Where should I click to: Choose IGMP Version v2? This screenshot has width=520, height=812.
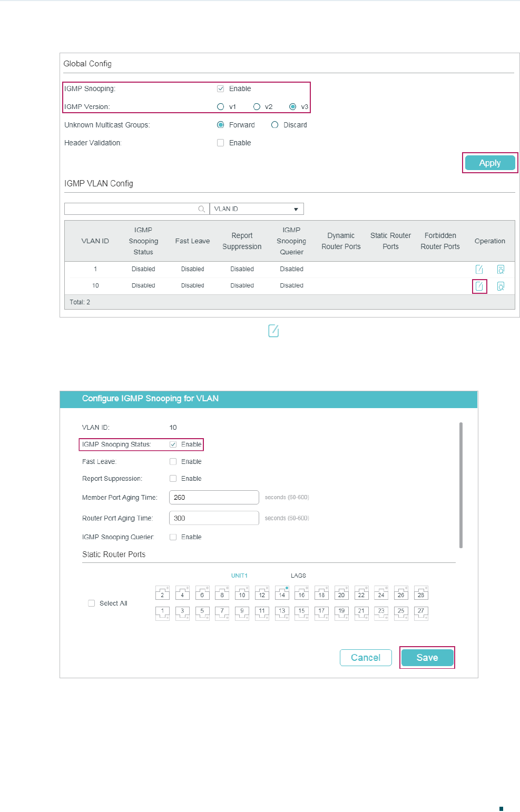(257, 107)
